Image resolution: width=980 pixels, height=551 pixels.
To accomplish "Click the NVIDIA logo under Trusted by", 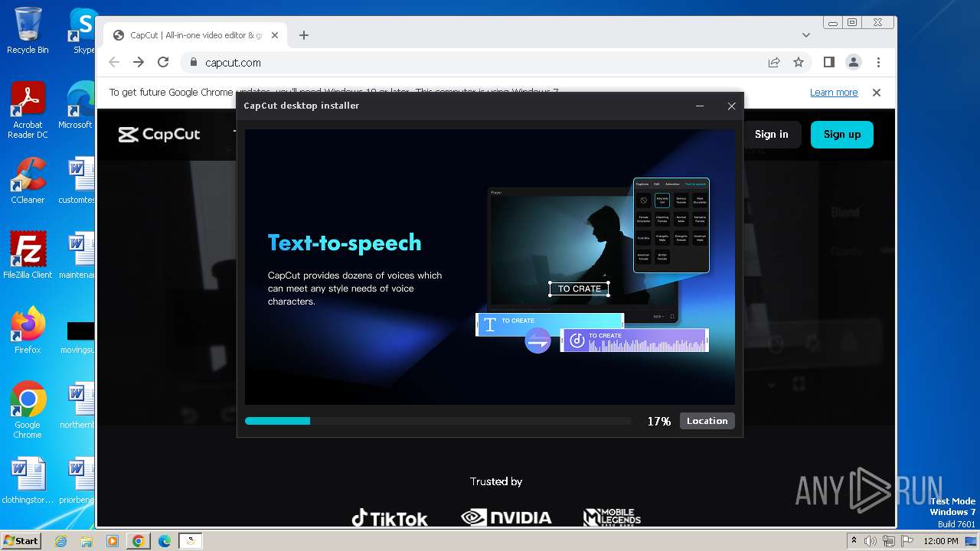I will click(x=506, y=518).
